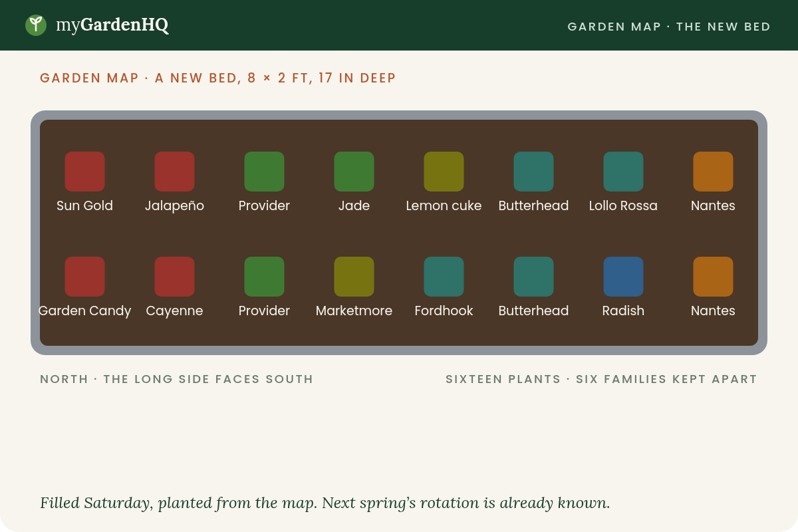This screenshot has height=532, width=798.
Task: Pick the green Provider swatch beside Jade
Action: click(x=264, y=172)
